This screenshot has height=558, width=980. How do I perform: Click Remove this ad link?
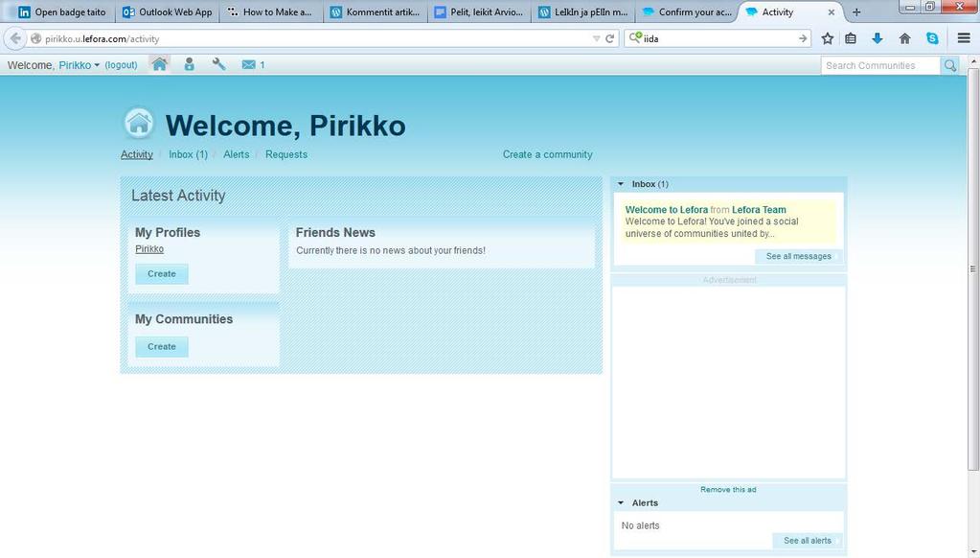[728, 489]
